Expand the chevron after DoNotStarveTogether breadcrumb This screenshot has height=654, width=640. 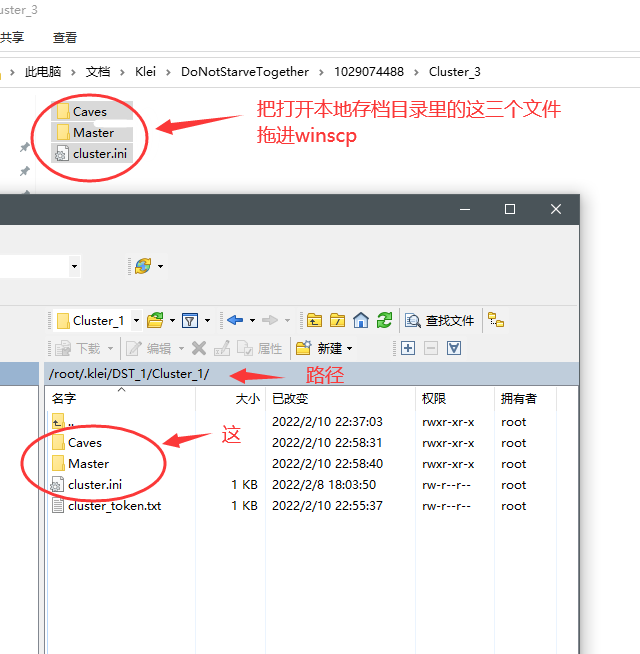click(x=321, y=72)
